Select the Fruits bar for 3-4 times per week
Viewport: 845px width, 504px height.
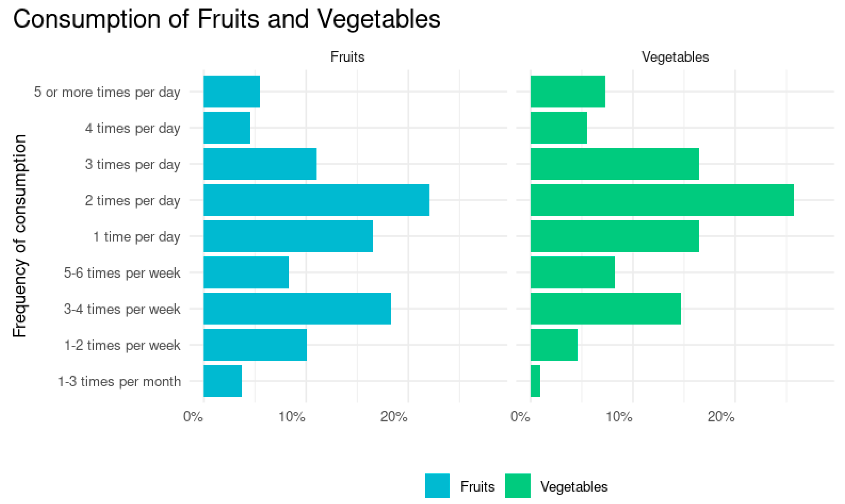point(297,308)
